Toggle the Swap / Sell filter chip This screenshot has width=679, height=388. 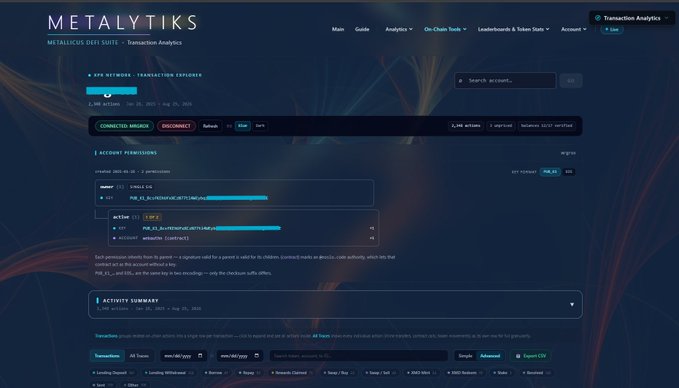pyautogui.click(x=382, y=373)
